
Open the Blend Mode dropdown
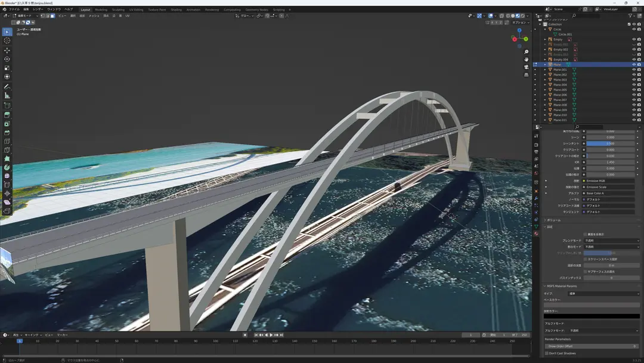pos(612,241)
